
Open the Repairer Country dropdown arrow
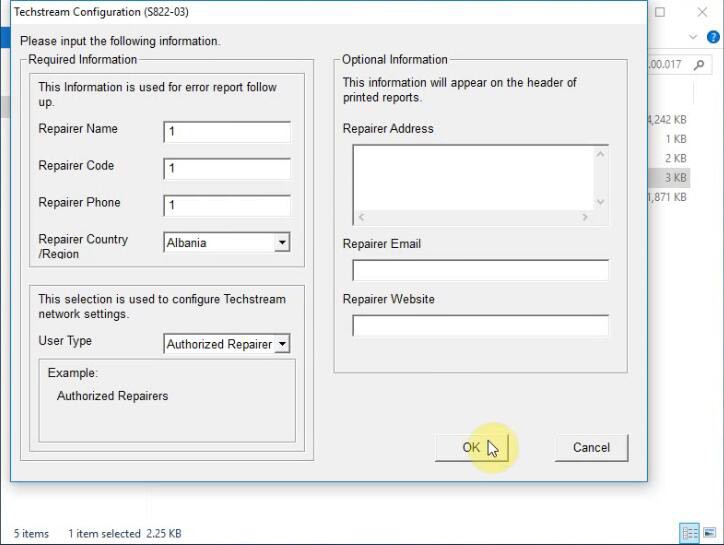point(282,242)
